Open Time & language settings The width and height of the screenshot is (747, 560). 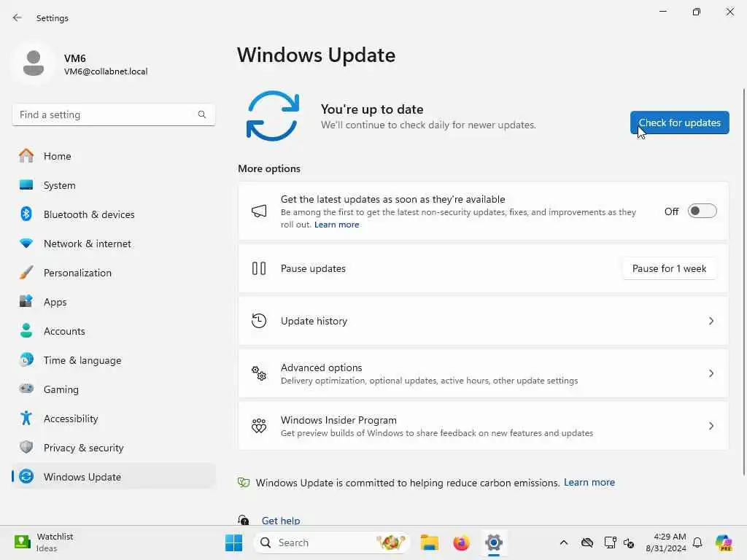point(113,360)
